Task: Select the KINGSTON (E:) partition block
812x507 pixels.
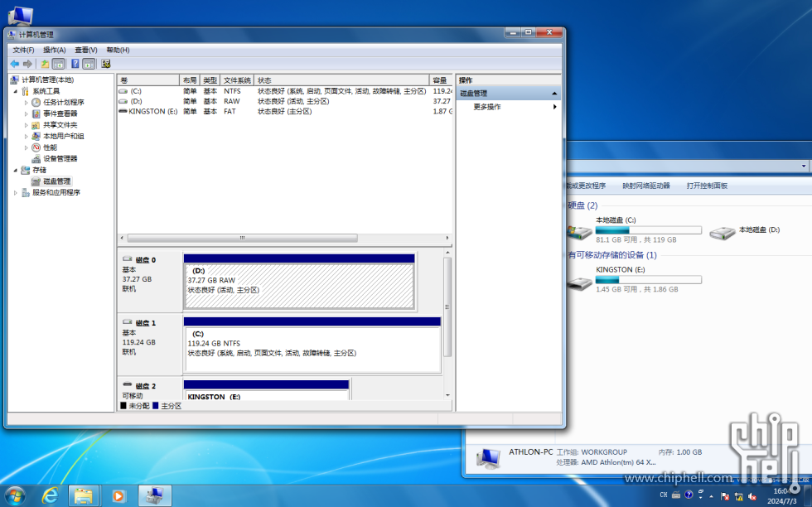Action: coord(266,390)
